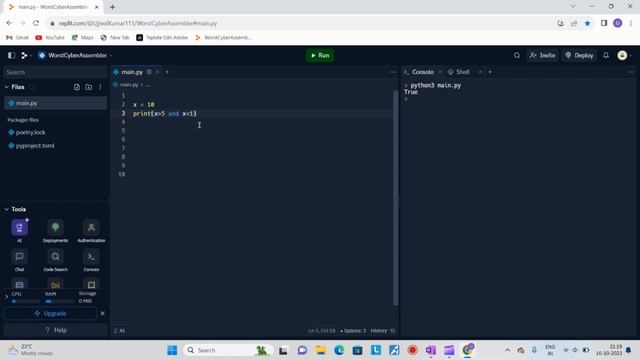
Task: Place cursor on code line 3
Action: (165, 113)
